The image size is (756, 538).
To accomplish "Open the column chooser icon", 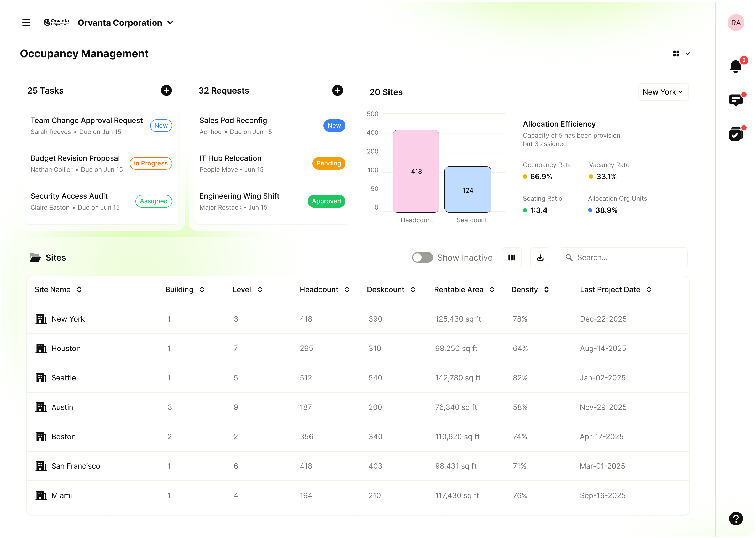I will tap(512, 257).
